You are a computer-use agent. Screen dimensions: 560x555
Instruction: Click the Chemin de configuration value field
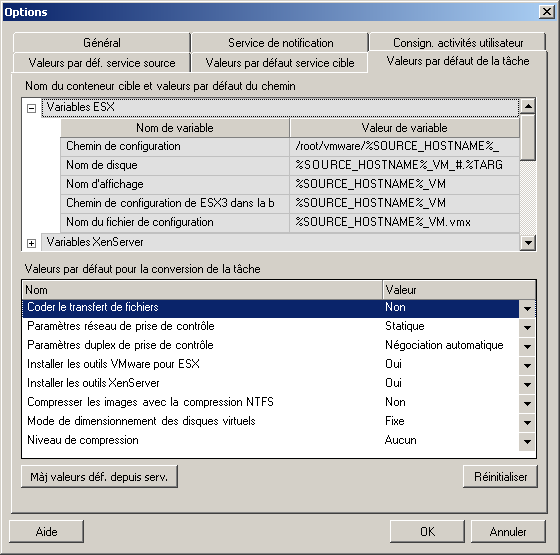tap(404, 146)
